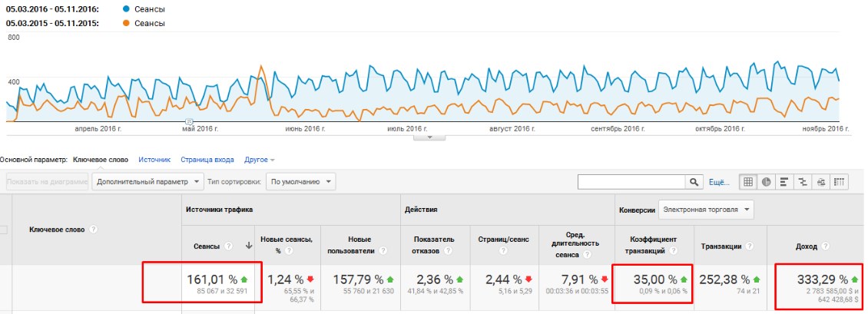Click the date range 05.03.2015 - 05.11.2015 label
This screenshot has height=314, width=868.
pyautogui.click(x=51, y=23)
